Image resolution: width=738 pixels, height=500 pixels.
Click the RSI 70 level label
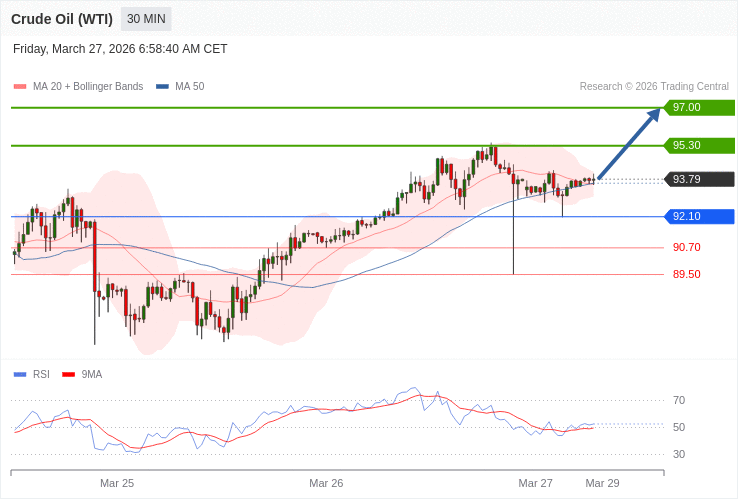point(679,400)
